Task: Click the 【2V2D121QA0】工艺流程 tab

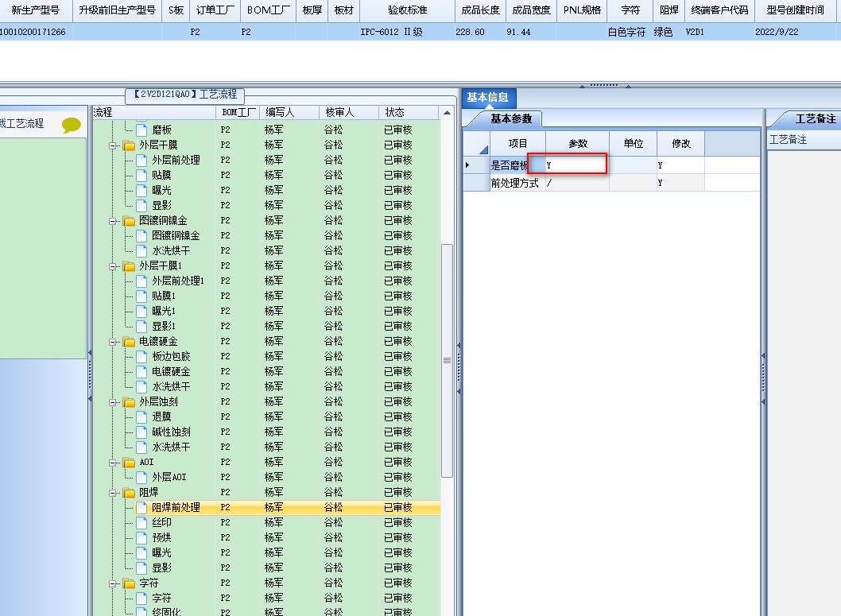Action: [185, 95]
